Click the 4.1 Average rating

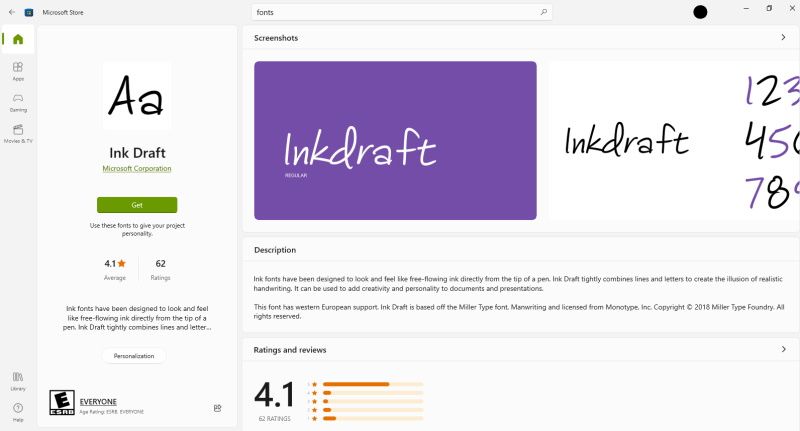115,269
